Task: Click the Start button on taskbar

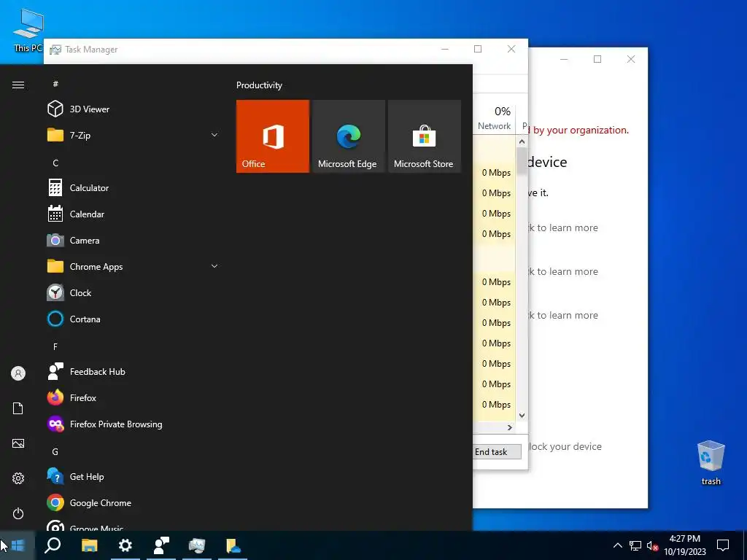Action: (18, 545)
